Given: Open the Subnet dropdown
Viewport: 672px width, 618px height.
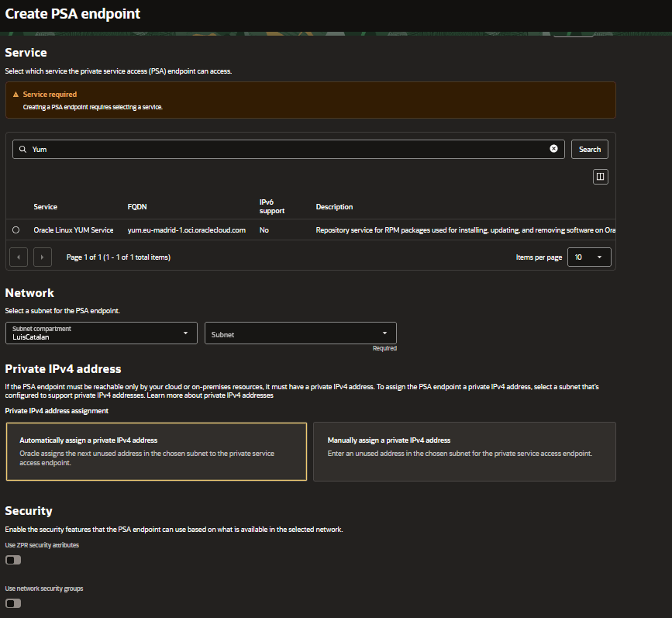Looking at the screenshot, I should pyautogui.click(x=300, y=332).
